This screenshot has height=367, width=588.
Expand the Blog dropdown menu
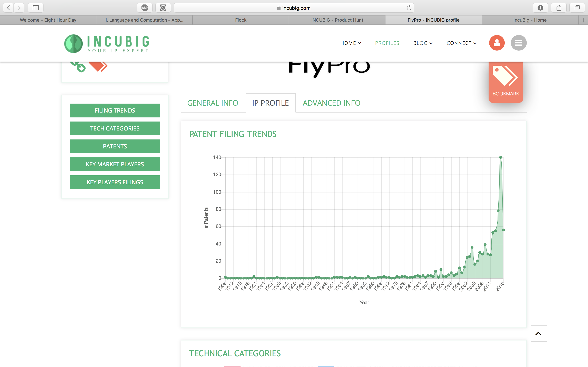(423, 43)
